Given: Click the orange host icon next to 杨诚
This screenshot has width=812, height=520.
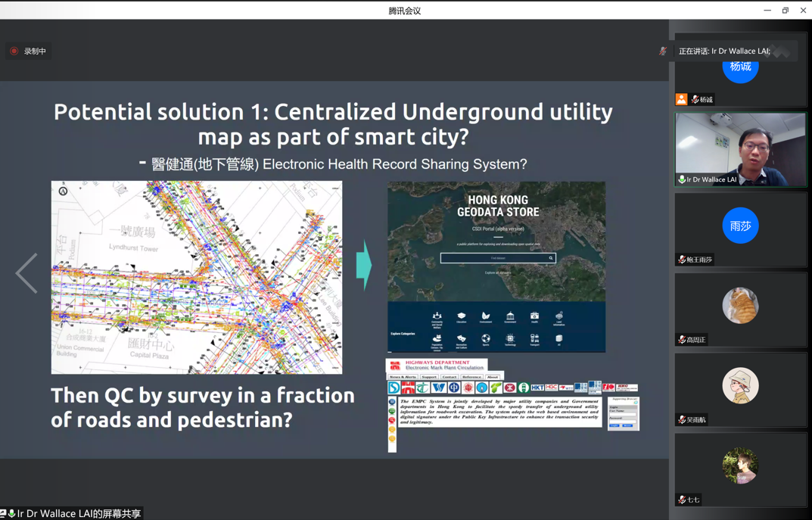Looking at the screenshot, I should (682, 99).
